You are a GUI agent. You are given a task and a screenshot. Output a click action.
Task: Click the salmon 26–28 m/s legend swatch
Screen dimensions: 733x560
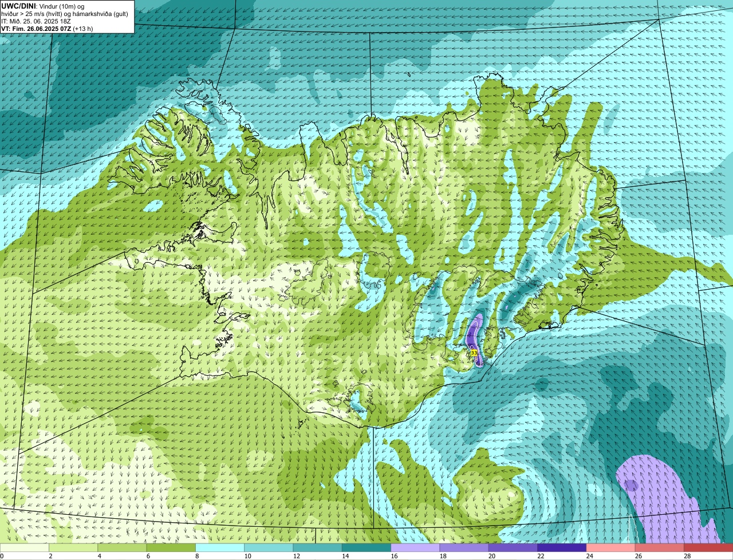click(x=660, y=547)
